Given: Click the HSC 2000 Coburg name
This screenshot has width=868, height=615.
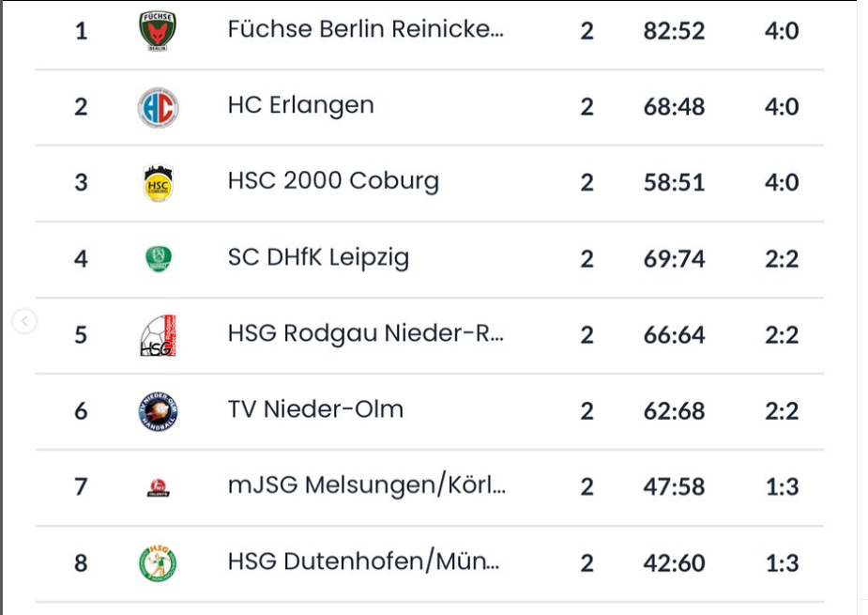Looking at the screenshot, I should (333, 181).
